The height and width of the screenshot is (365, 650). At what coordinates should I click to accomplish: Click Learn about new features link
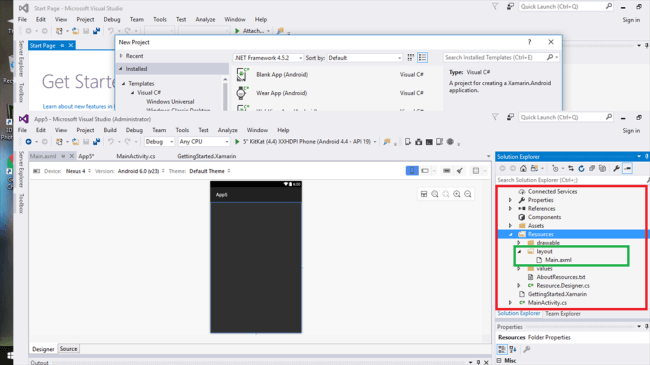click(x=78, y=106)
